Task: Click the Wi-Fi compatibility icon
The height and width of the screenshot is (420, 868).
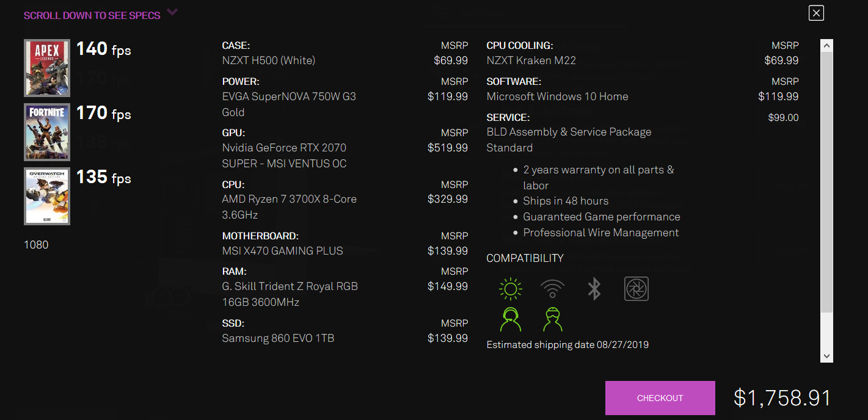Action: 552,289
